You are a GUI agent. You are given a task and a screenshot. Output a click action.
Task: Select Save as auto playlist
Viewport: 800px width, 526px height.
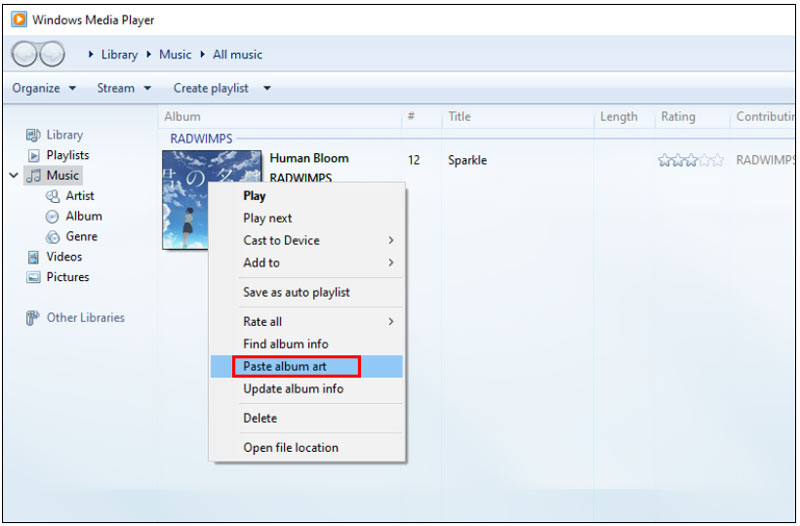307,292
